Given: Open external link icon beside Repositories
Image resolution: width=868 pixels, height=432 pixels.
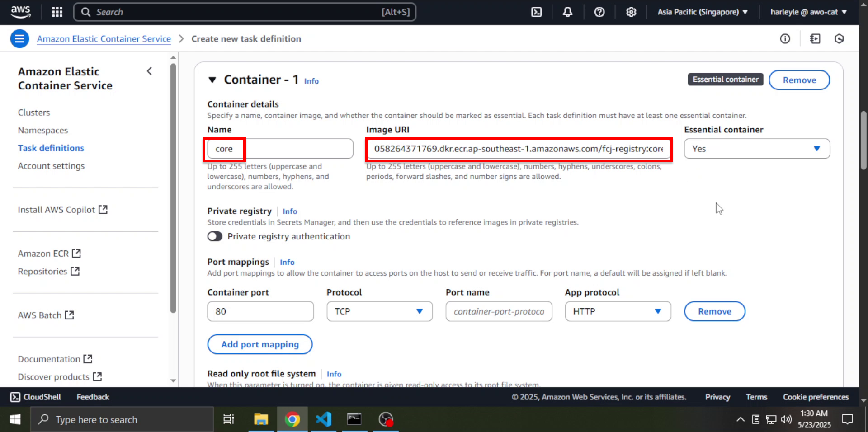Looking at the screenshot, I should point(75,271).
